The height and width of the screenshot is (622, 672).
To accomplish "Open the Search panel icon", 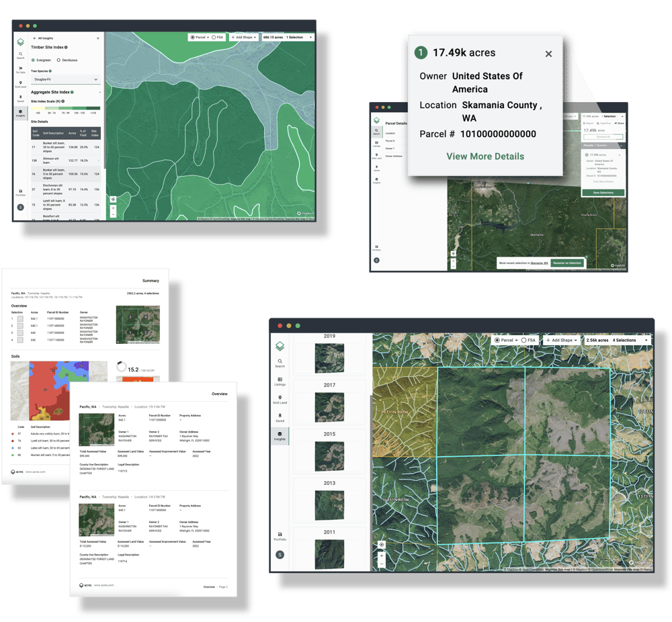I will [x=19, y=54].
